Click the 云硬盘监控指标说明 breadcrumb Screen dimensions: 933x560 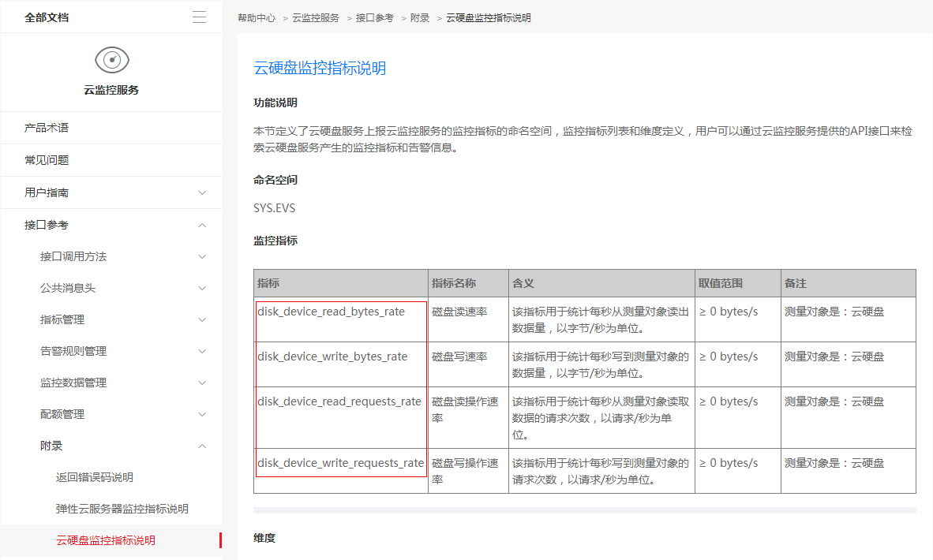[489, 18]
